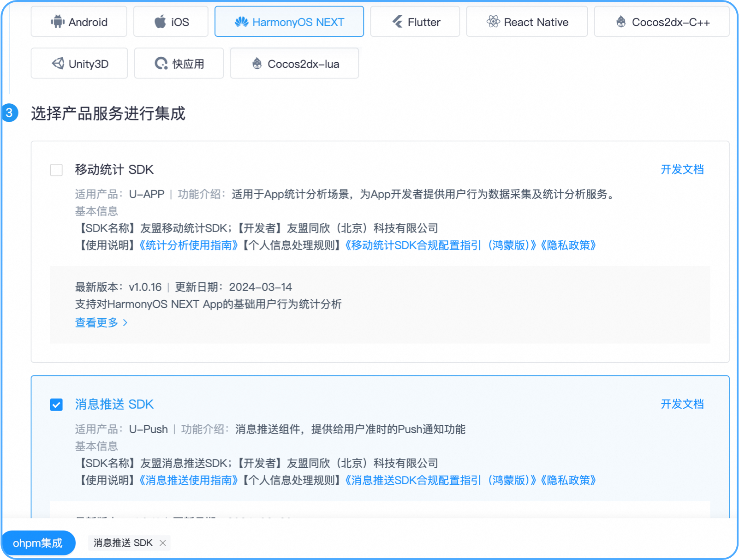739x560 pixels.
Task: Uncheck the 消息推送 SDK checkbox
Action: point(56,405)
